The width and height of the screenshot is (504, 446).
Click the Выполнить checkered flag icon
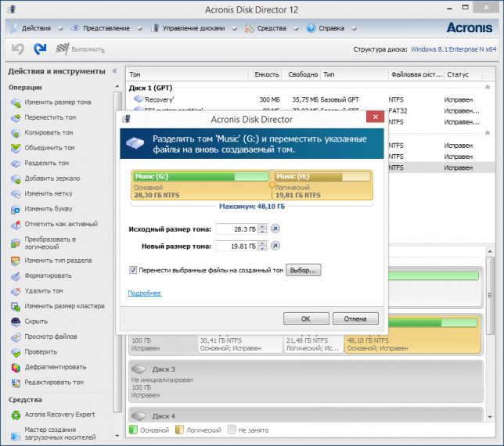[x=62, y=49]
